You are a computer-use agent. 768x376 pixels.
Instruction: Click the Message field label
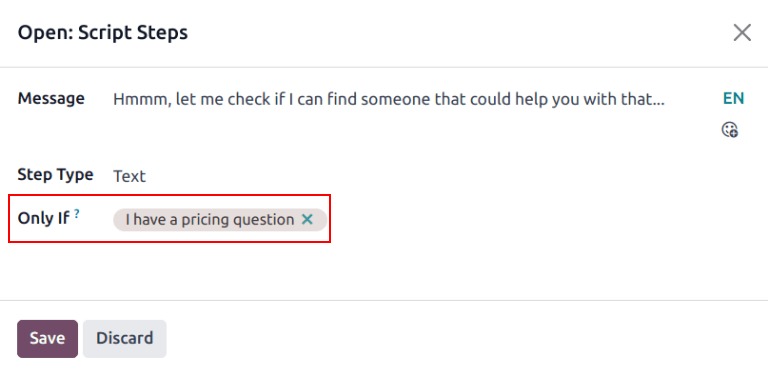click(51, 98)
